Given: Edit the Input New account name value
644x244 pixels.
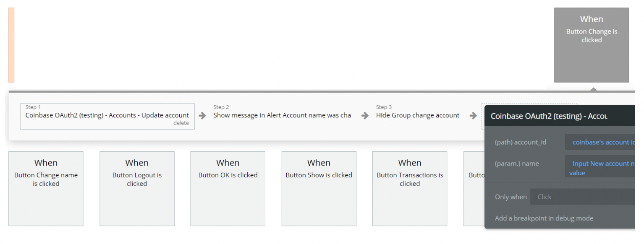Looking at the screenshot, I should click(x=600, y=166).
